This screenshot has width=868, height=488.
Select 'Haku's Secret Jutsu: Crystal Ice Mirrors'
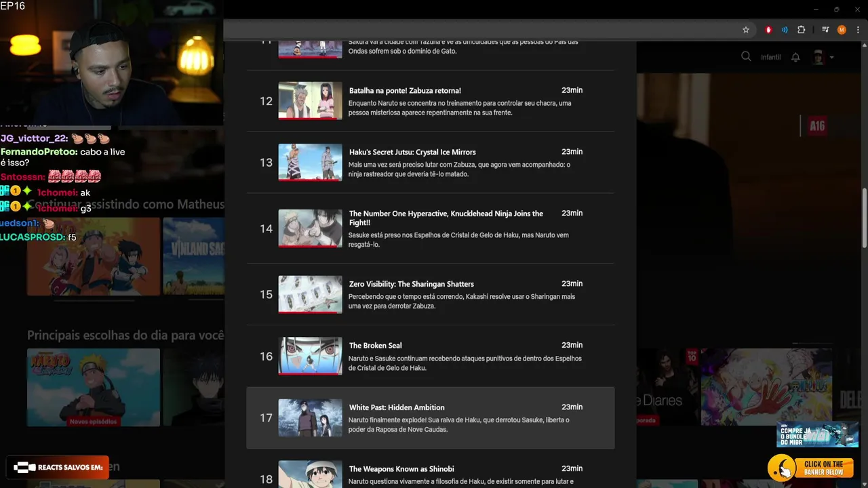point(412,152)
